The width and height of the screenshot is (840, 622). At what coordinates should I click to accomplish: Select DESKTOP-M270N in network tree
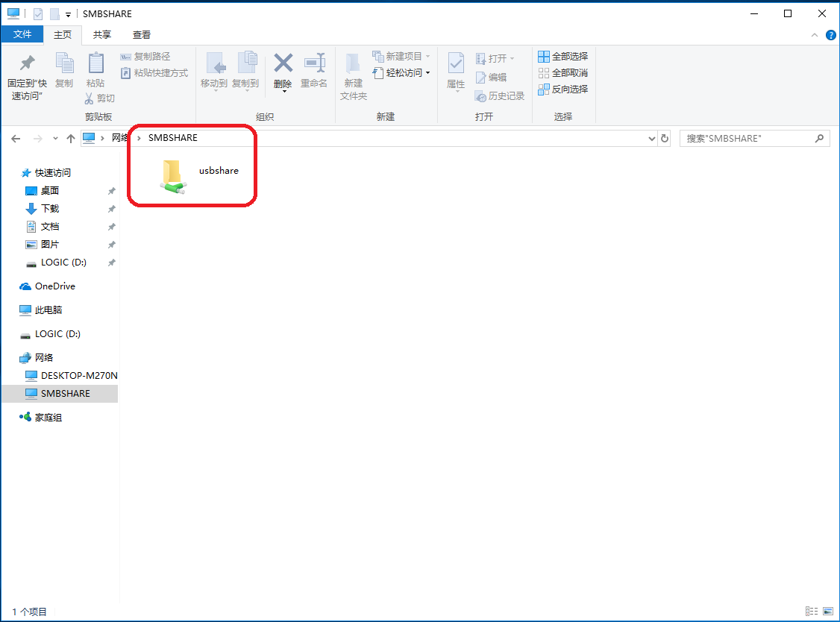78,376
